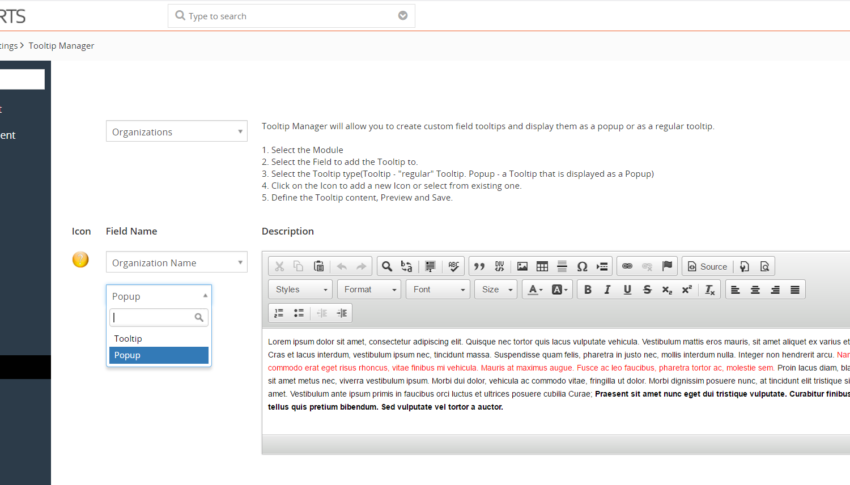The width and height of the screenshot is (850, 485).
Task: Open the Organization Name field dropdown
Action: click(x=177, y=263)
